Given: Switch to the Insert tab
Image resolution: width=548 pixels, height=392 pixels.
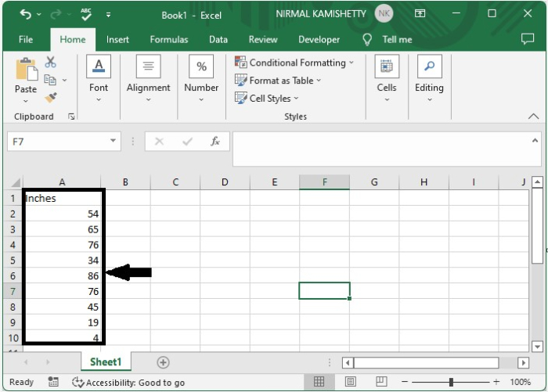Looking at the screenshot, I should 117,39.
